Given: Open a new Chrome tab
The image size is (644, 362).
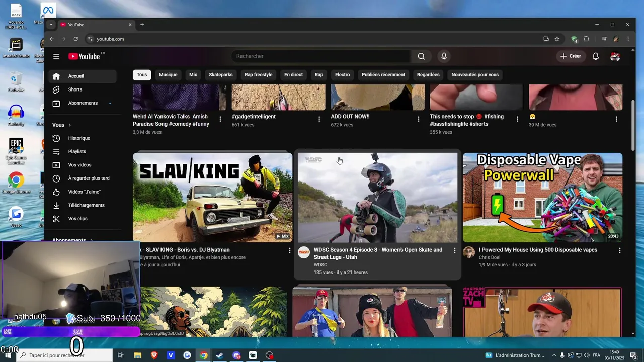Looking at the screenshot, I should (142, 25).
